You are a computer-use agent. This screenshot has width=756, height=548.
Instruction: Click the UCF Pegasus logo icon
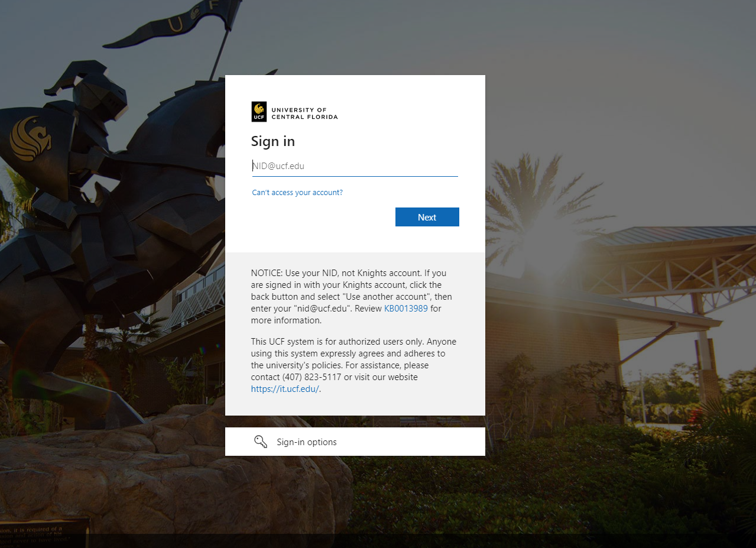coord(259,112)
